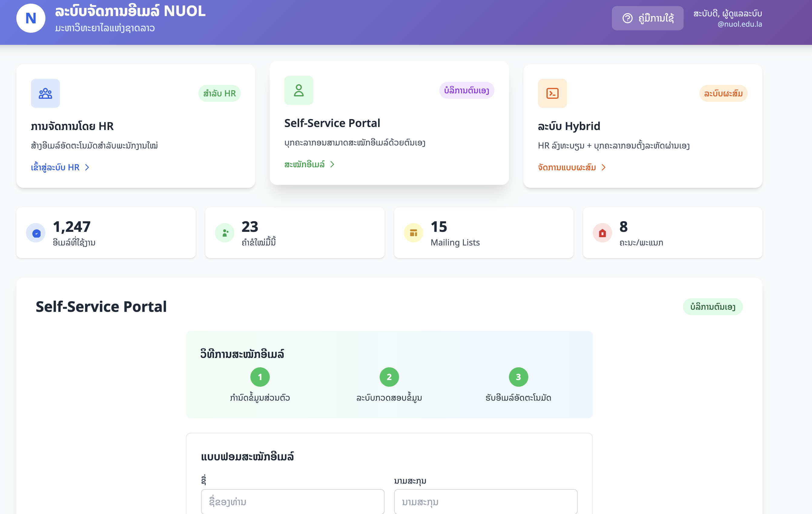
Task: Click the red faculty building icon
Action: (602, 233)
